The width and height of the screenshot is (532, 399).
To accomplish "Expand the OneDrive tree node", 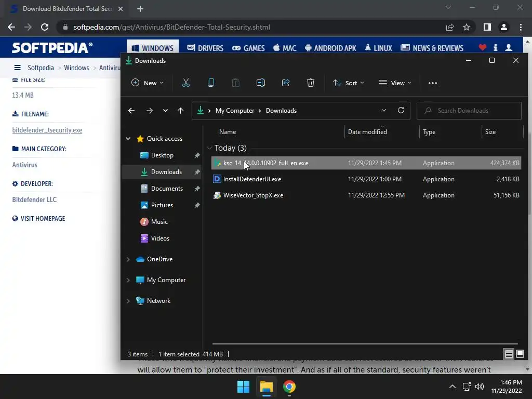I will pos(128,259).
